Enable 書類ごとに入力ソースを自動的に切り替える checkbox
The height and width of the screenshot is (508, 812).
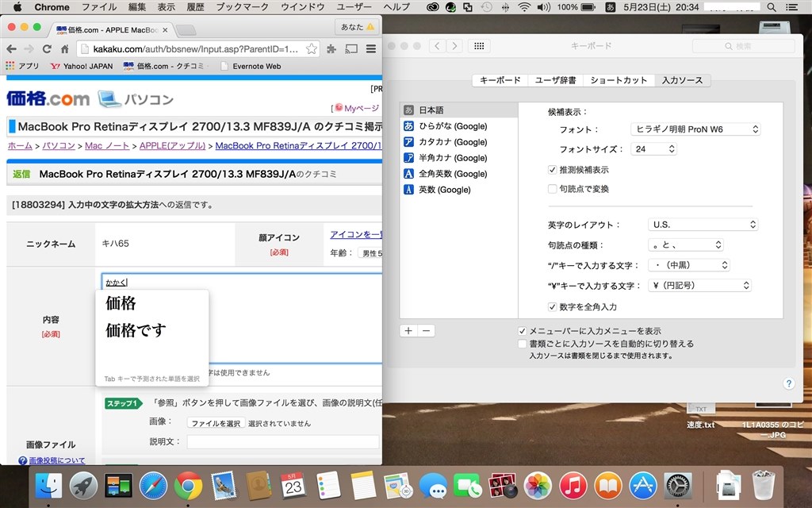point(522,344)
